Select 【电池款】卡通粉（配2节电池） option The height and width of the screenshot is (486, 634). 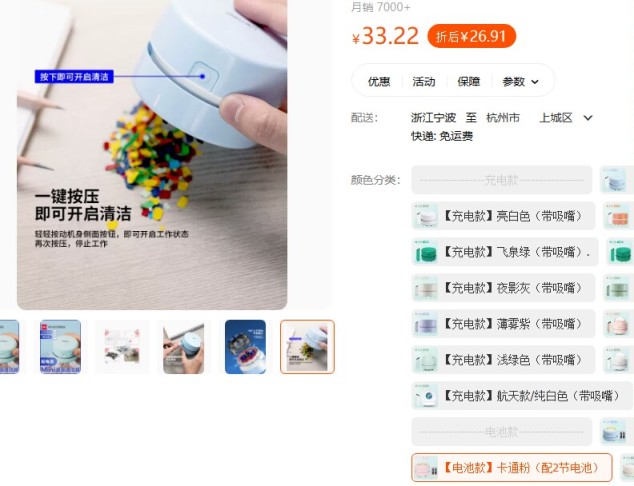tap(511, 468)
